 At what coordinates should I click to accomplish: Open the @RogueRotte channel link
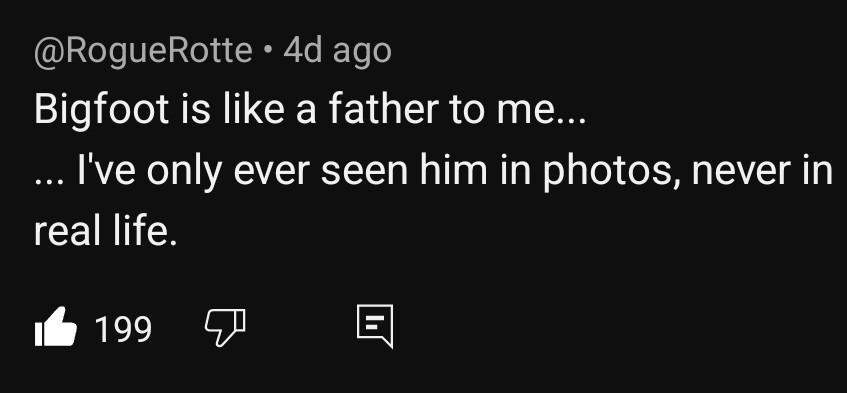coord(143,52)
